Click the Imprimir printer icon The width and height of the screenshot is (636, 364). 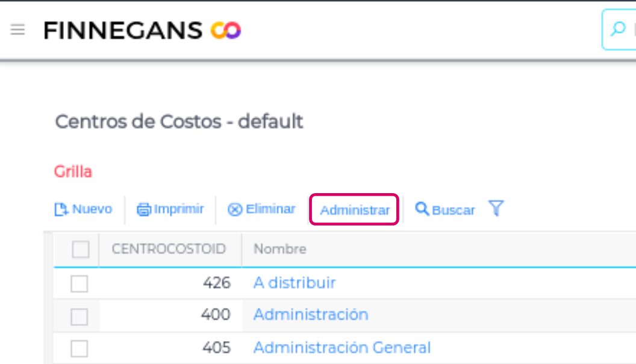click(x=144, y=209)
